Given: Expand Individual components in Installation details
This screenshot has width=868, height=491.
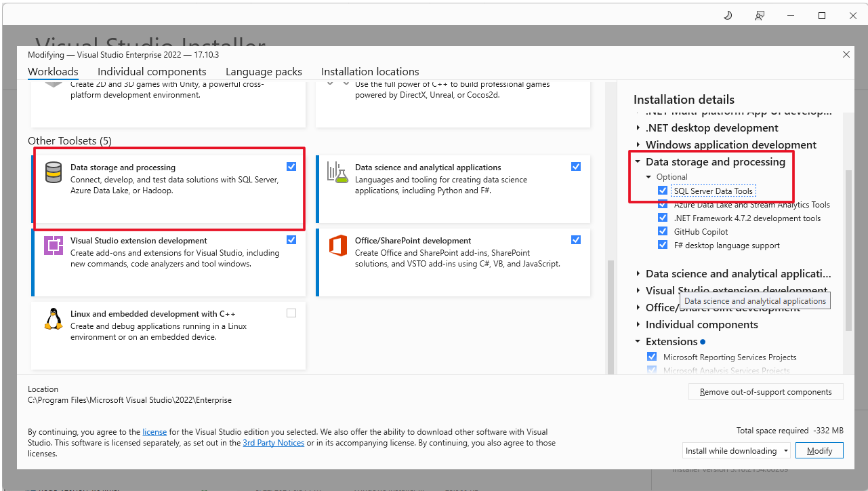Looking at the screenshot, I should 638,324.
